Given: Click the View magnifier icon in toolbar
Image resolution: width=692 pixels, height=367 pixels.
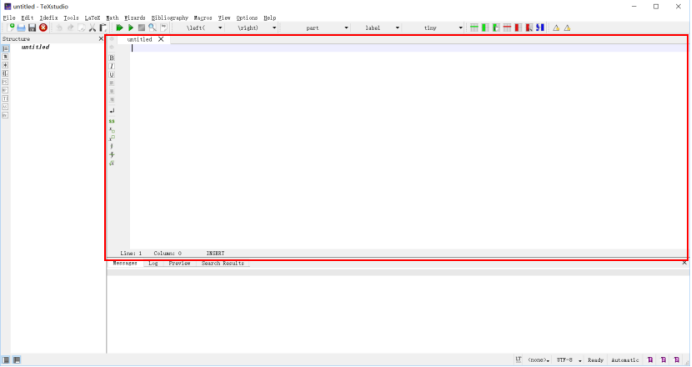Looking at the screenshot, I should tap(152, 28).
